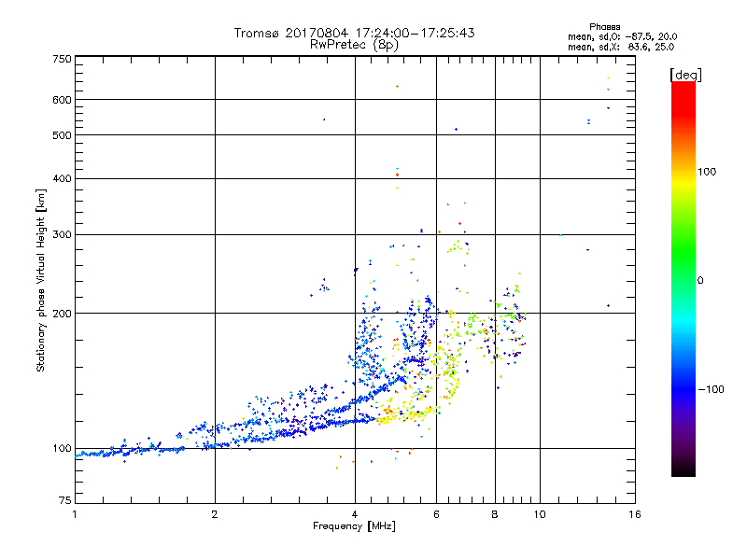Click the y-axis tick label '300'
Image resolution: width=747 pixels, height=560 pixels.
click(62, 235)
